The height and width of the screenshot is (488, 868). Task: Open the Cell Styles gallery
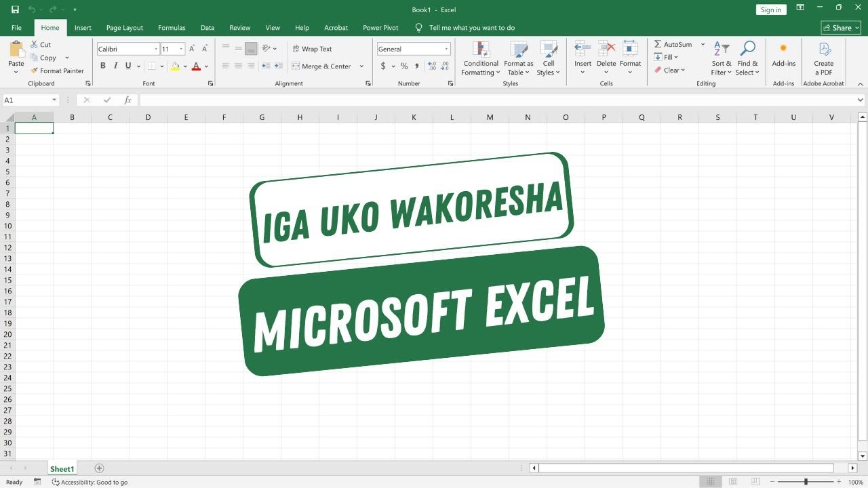coord(548,58)
